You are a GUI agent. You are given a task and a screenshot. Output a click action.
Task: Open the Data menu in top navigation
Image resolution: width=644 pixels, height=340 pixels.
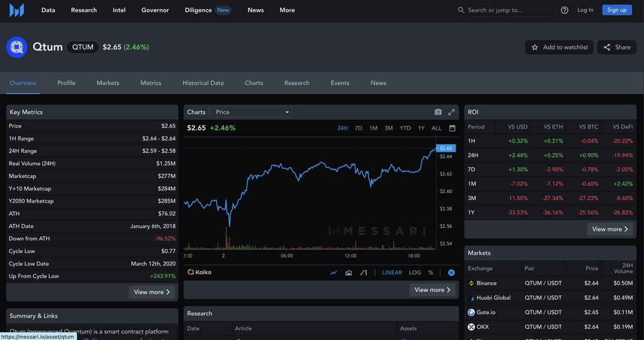coord(48,10)
